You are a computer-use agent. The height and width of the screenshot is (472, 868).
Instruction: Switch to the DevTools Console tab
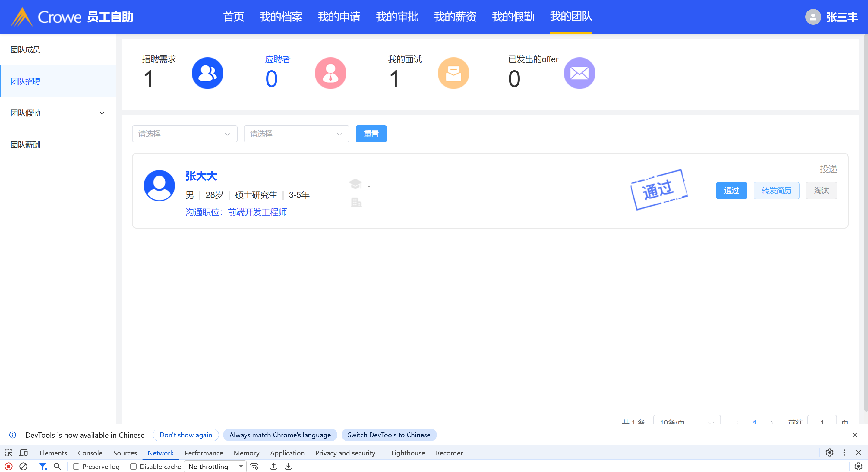tap(90, 453)
